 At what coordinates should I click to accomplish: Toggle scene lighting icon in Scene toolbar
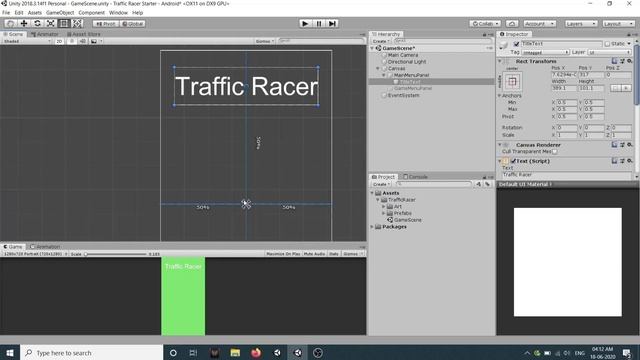72,41
